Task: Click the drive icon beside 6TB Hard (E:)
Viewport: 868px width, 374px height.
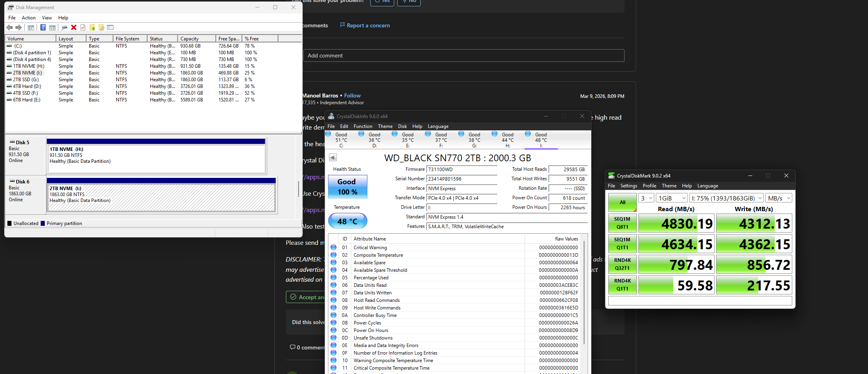Action: click(x=9, y=100)
